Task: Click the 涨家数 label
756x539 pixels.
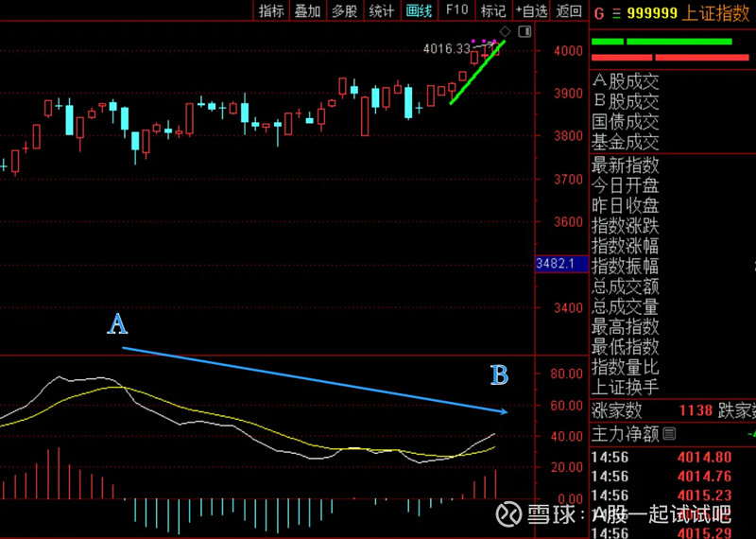Action: 617,410
